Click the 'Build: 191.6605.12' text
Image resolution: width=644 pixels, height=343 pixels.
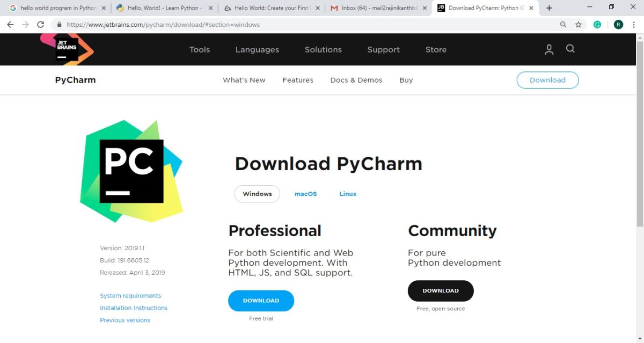[x=124, y=260]
